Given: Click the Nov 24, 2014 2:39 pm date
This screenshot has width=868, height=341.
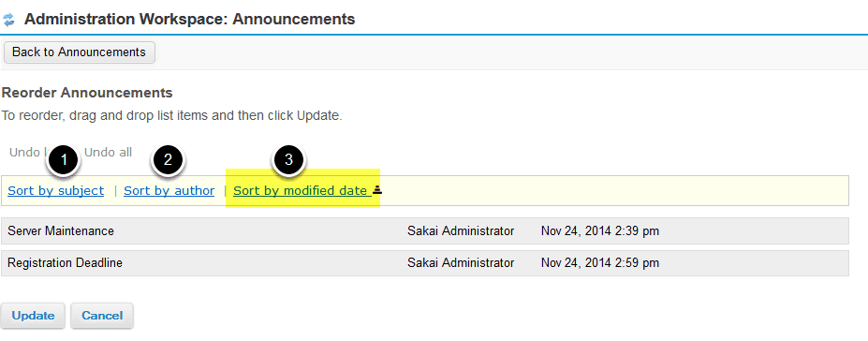Looking at the screenshot, I should pos(600,230).
